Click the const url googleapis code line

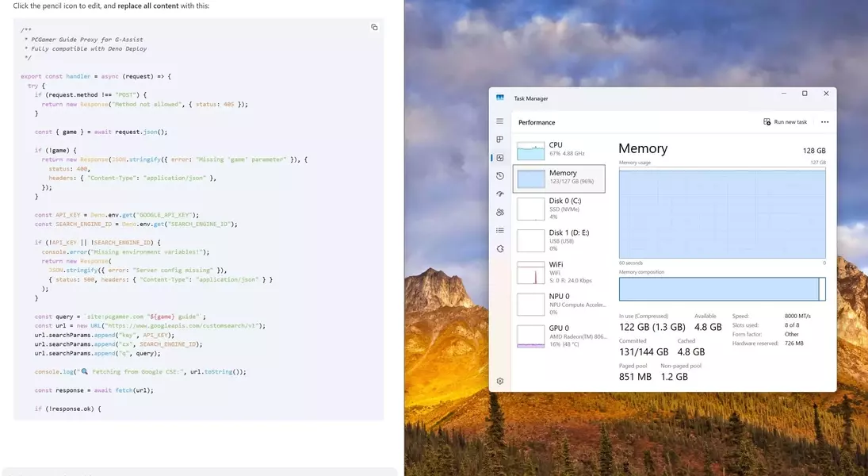pos(150,326)
